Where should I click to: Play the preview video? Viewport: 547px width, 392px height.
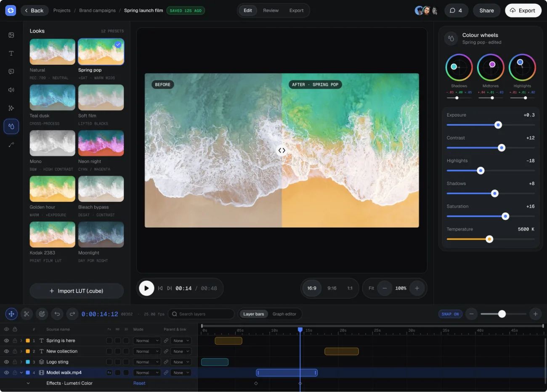click(146, 288)
